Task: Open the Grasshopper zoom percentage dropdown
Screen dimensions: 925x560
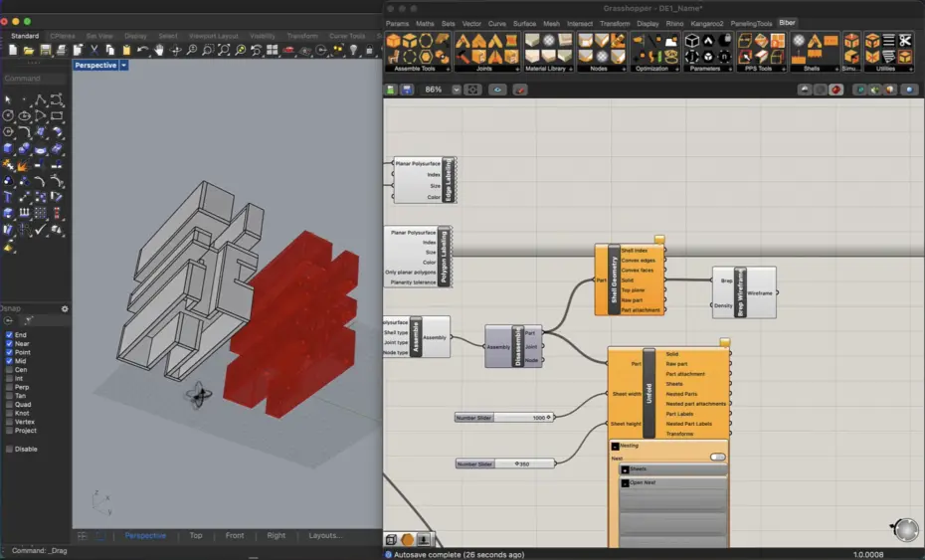Action: (x=456, y=90)
